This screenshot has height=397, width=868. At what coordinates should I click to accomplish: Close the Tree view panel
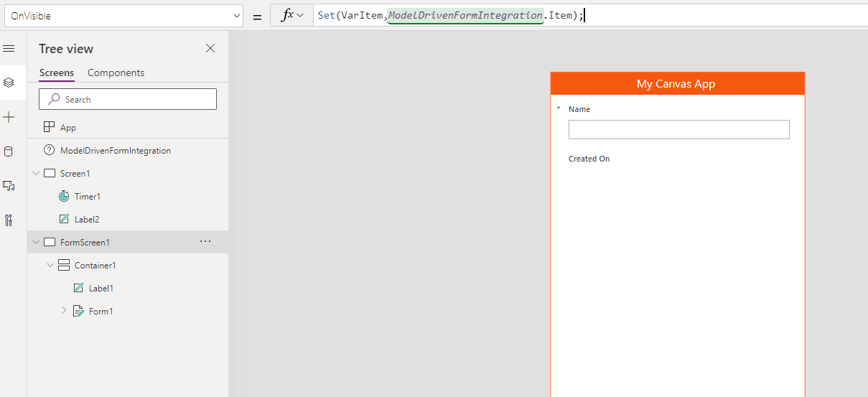tap(210, 48)
